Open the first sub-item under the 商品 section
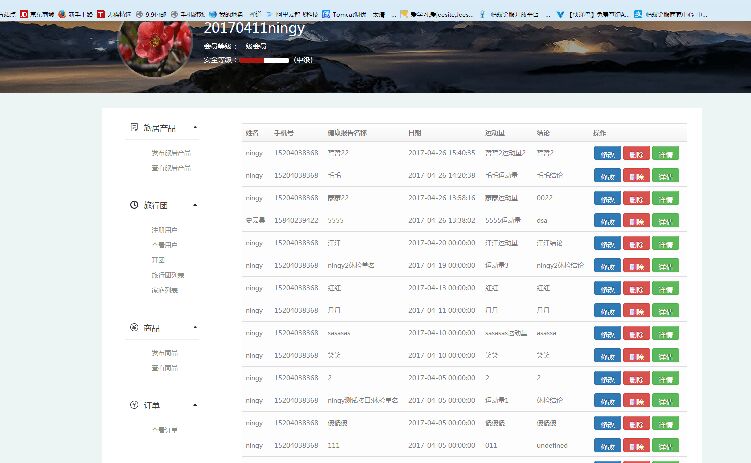Screen dimensions: 751x463 pos(164,353)
